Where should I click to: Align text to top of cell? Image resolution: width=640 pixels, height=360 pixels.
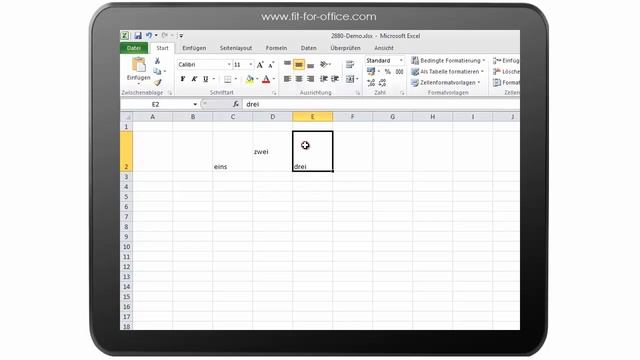coord(287,64)
